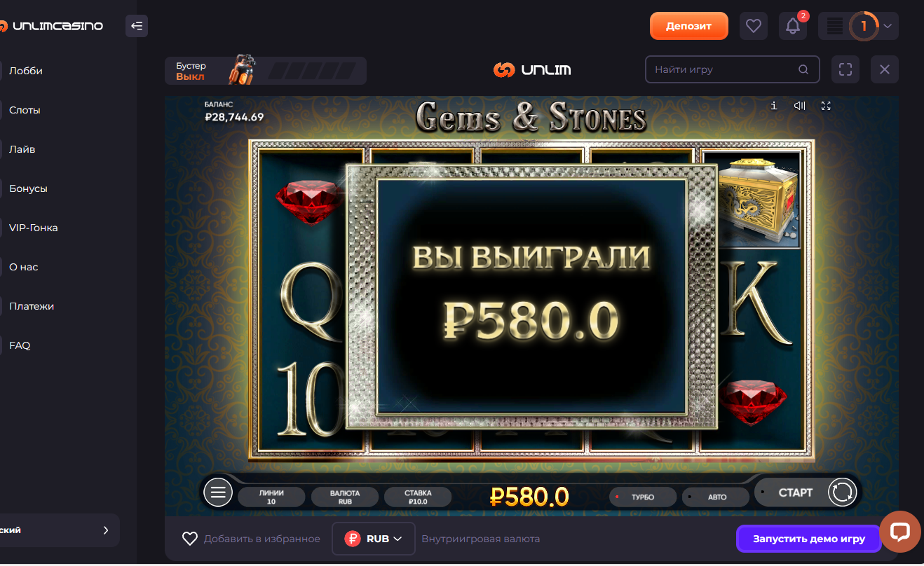
Task: Go to Слоты in the sidebar
Action: click(x=25, y=110)
